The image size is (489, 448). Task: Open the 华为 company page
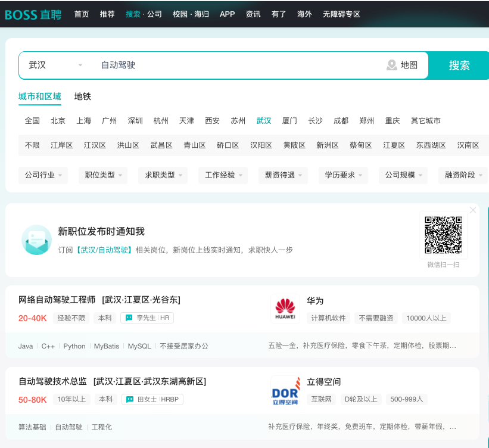[315, 301]
